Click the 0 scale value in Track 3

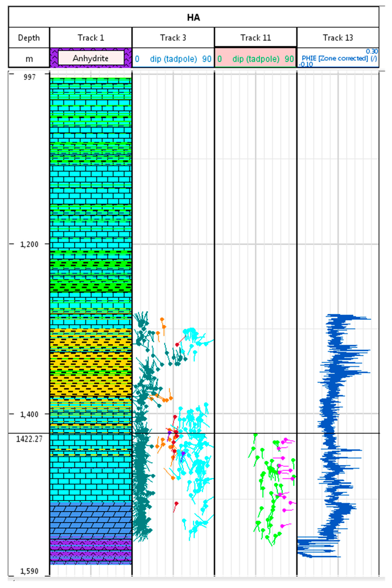coord(137,59)
